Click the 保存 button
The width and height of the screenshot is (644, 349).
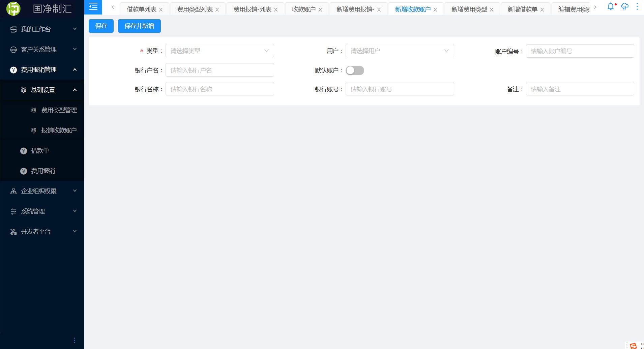coord(101,26)
